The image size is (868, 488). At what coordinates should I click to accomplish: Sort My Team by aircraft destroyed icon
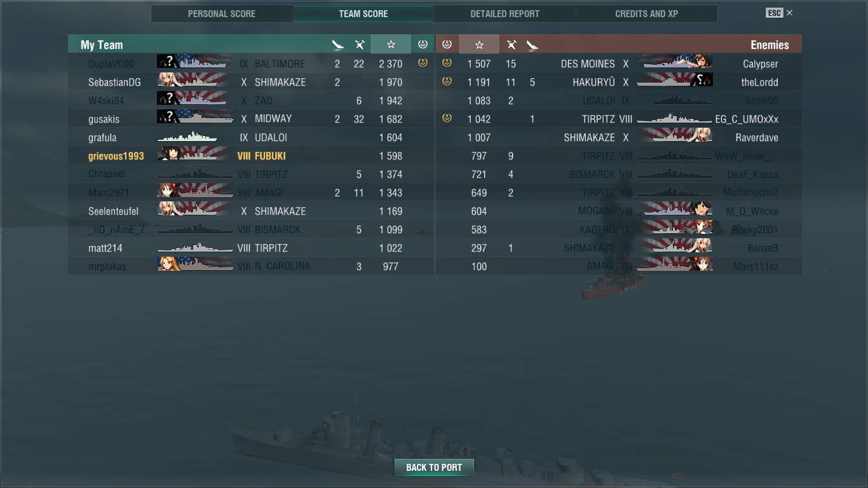(x=337, y=44)
